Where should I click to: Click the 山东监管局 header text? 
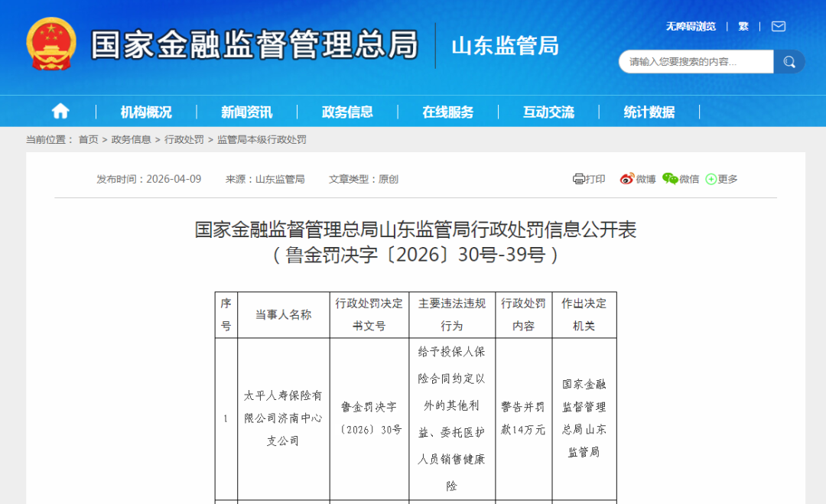[506, 46]
